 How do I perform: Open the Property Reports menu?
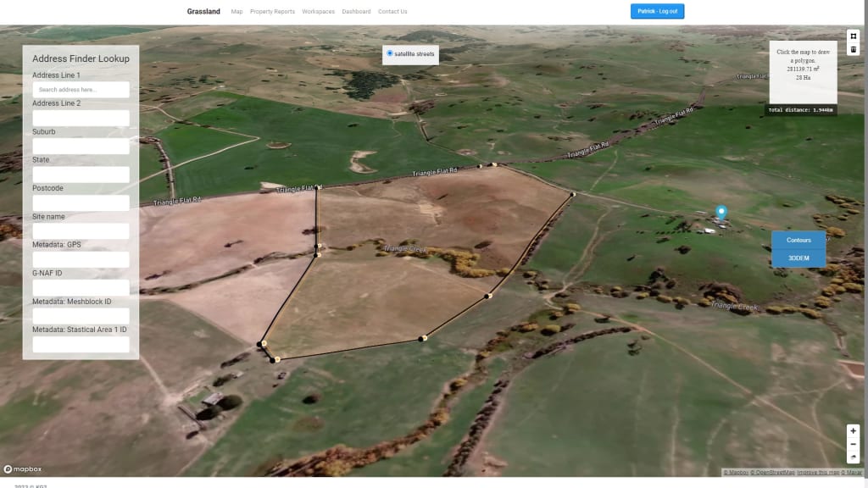(271, 11)
